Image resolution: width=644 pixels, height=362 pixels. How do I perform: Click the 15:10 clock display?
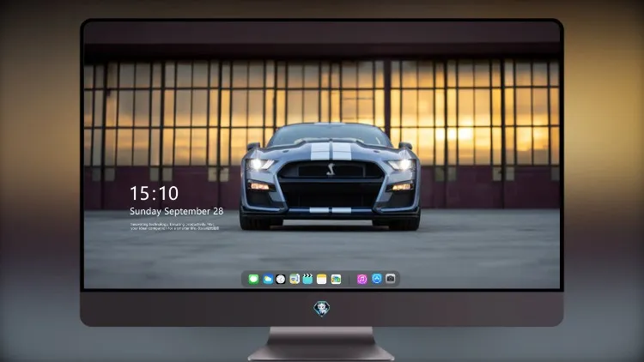[154, 193]
